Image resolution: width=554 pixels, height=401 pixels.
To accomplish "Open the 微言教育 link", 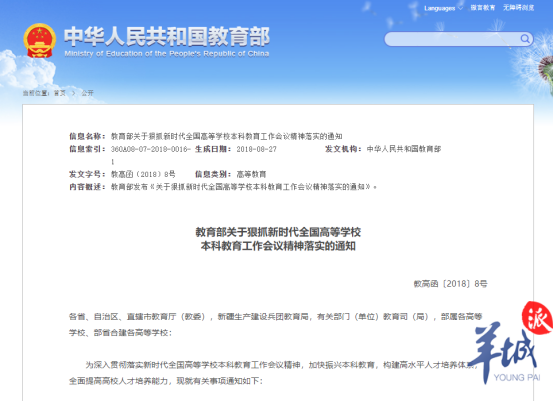I will pyautogui.click(x=483, y=8).
